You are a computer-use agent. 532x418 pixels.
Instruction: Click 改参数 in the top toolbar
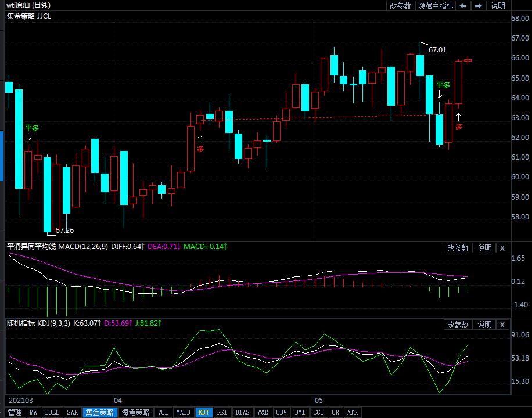point(401,6)
